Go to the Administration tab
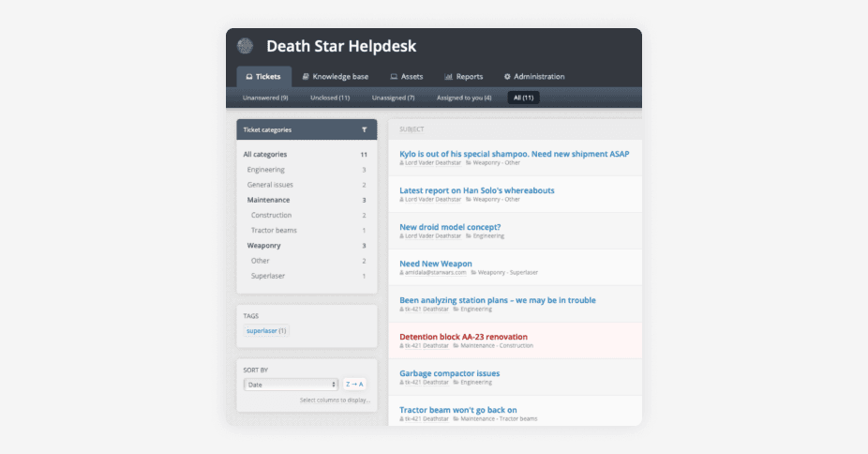Image resolution: width=868 pixels, height=454 pixels. coord(534,76)
